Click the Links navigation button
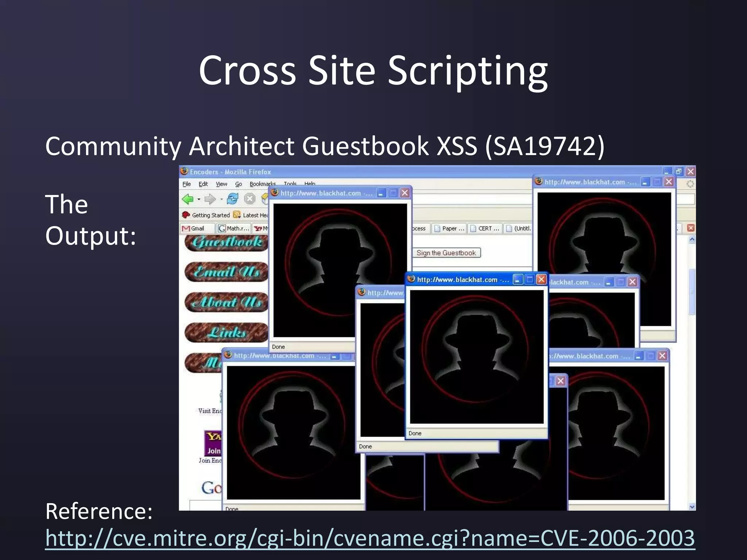The height and width of the screenshot is (560, 747). pos(227,332)
